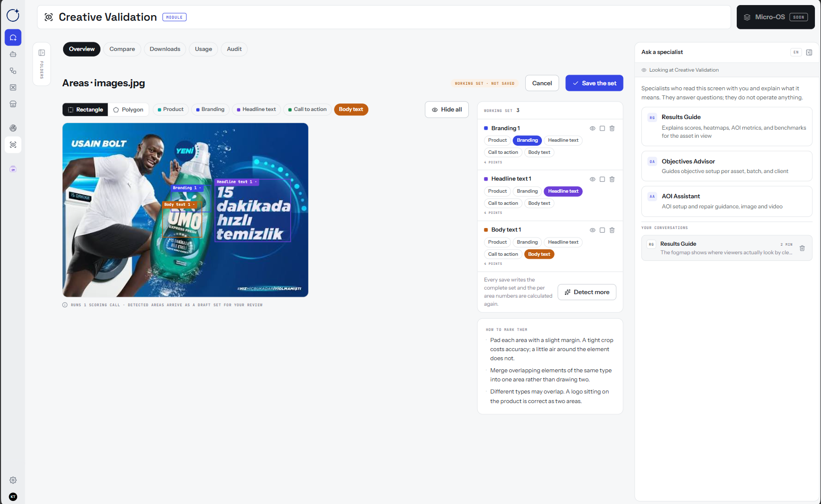The height and width of the screenshot is (504, 821).
Task: Check the Branding 1 checkbox
Action: pos(602,129)
